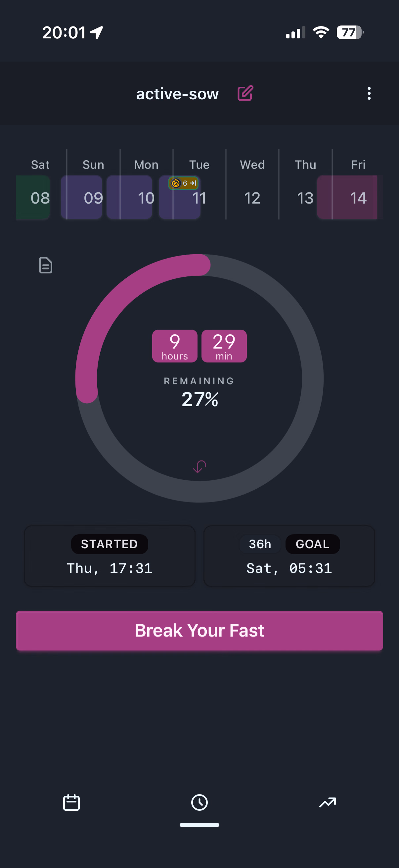Toggle the 9 hours remaining display
Viewport: 399px width, 868px height.
coord(175,346)
